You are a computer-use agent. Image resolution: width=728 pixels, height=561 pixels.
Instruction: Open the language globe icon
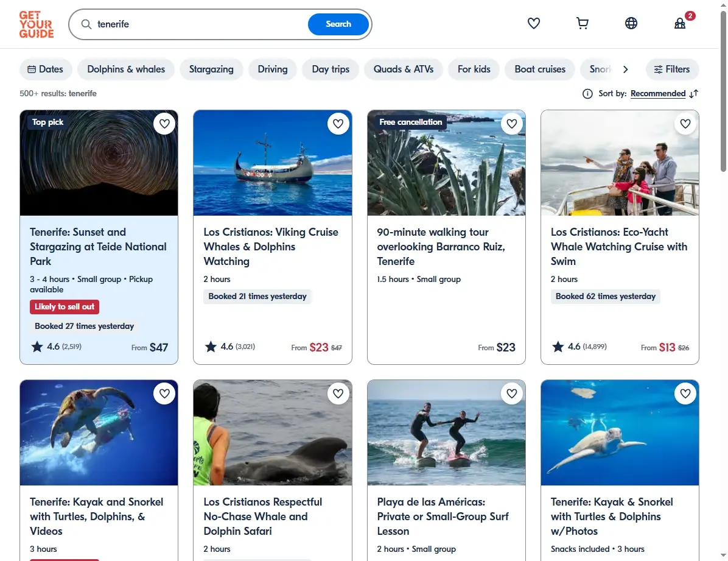point(631,23)
